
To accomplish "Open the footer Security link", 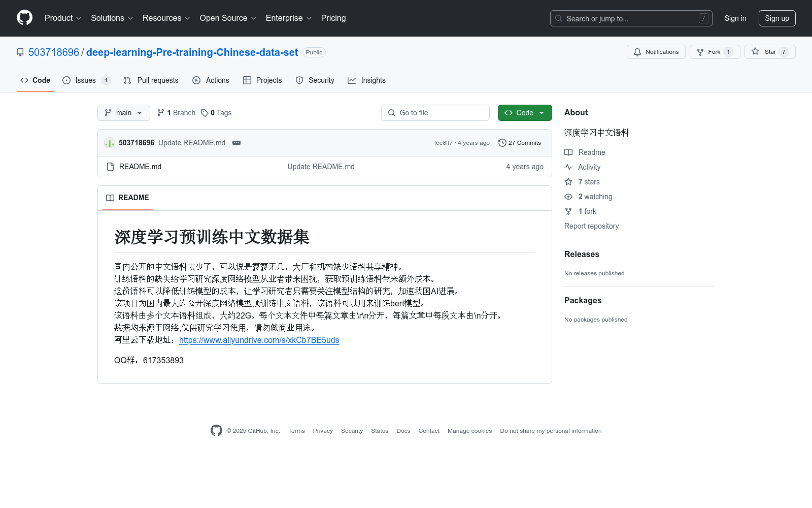I will click(352, 431).
